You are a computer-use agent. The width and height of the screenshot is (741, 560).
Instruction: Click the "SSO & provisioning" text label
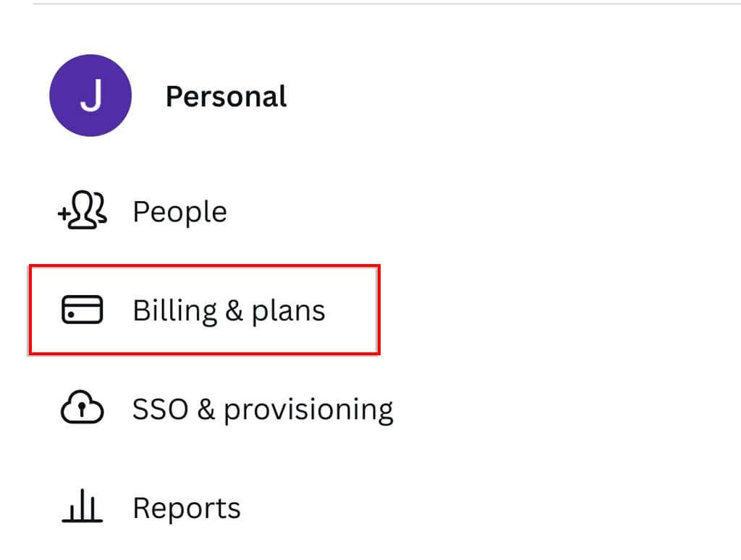263,410
